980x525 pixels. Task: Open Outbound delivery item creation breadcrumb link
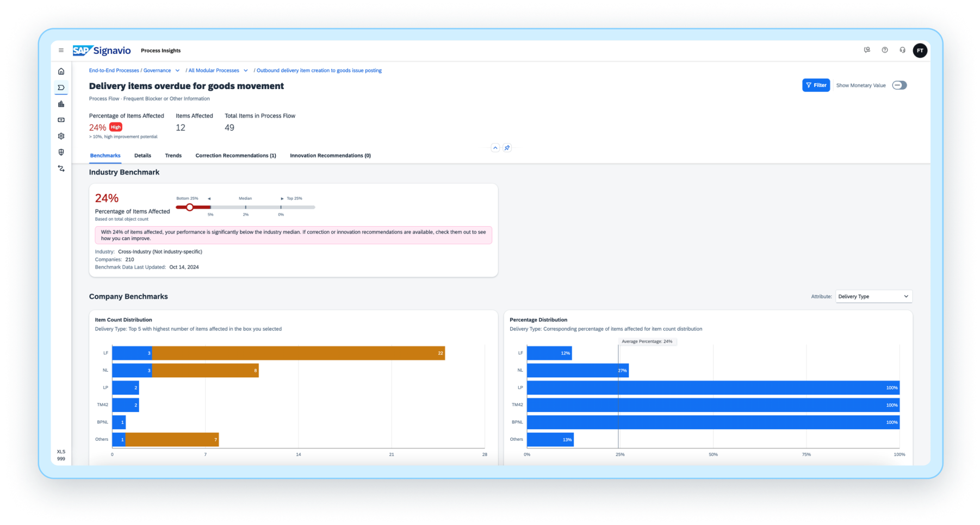point(319,71)
